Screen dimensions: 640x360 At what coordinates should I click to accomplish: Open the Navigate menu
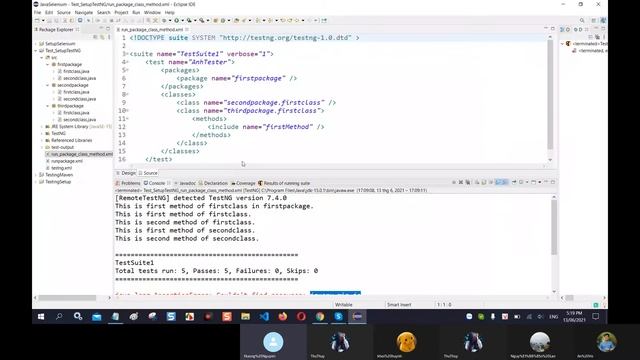(x=84, y=13)
